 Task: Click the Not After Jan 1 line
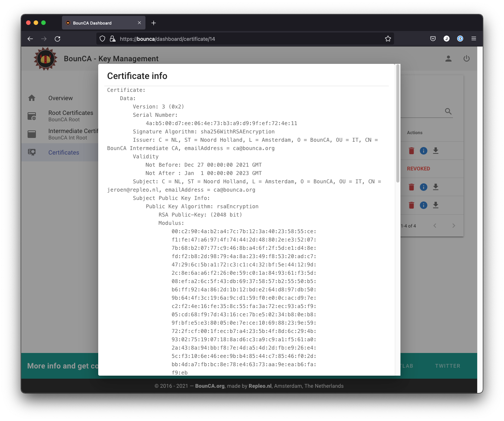click(204, 173)
